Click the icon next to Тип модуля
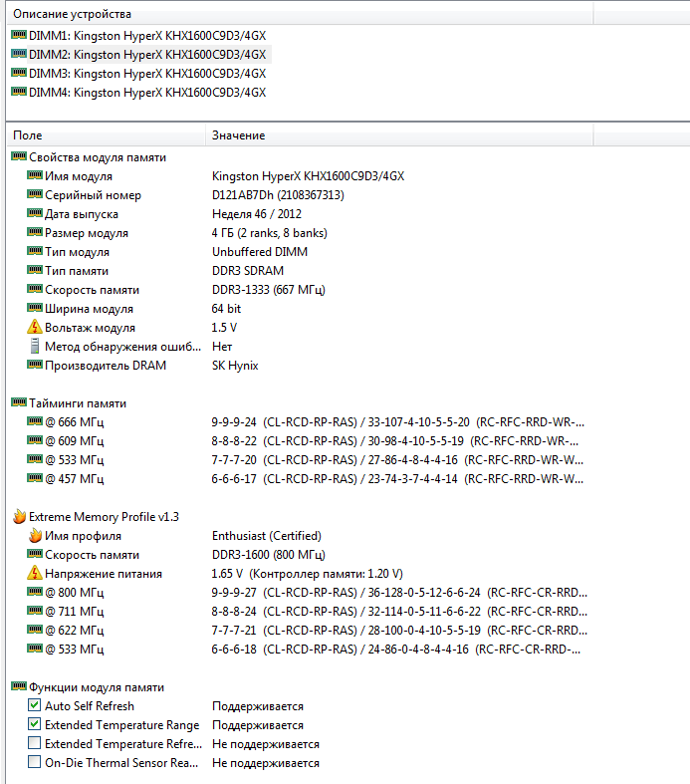The image size is (690, 784). tap(35, 251)
